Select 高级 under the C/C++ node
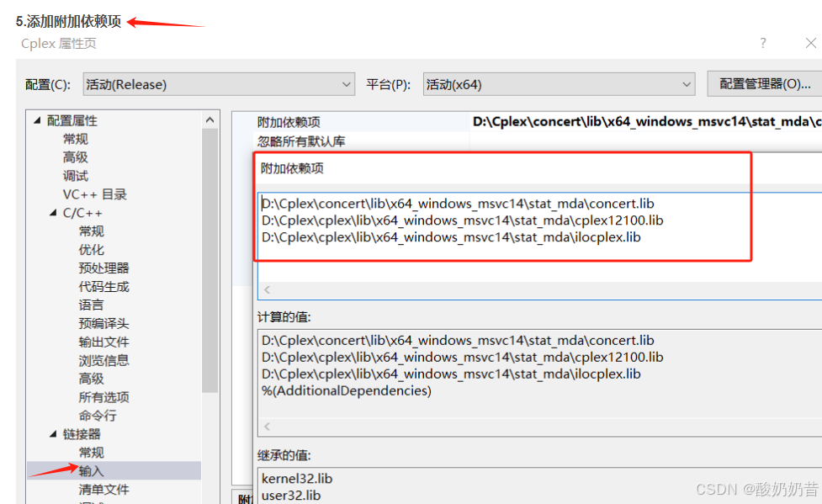Image resolution: width=822 pixels, height=504 pixels. (x=91, y=379)
